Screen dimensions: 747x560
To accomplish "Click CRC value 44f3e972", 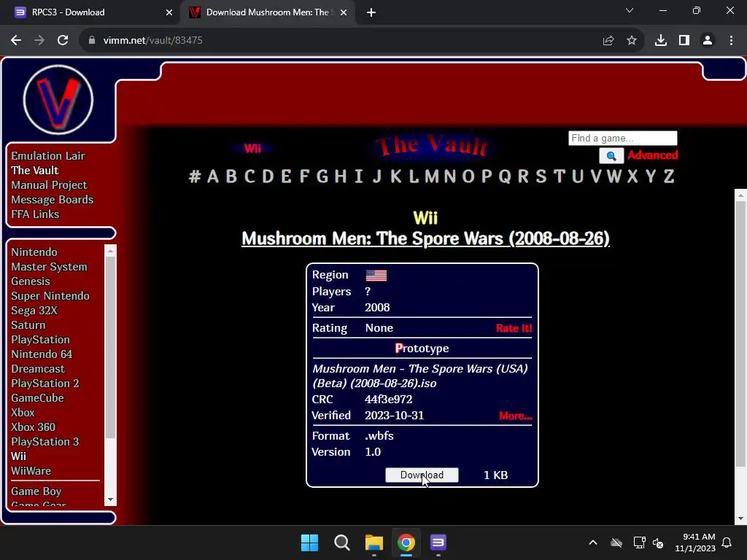I will [389, 400].
